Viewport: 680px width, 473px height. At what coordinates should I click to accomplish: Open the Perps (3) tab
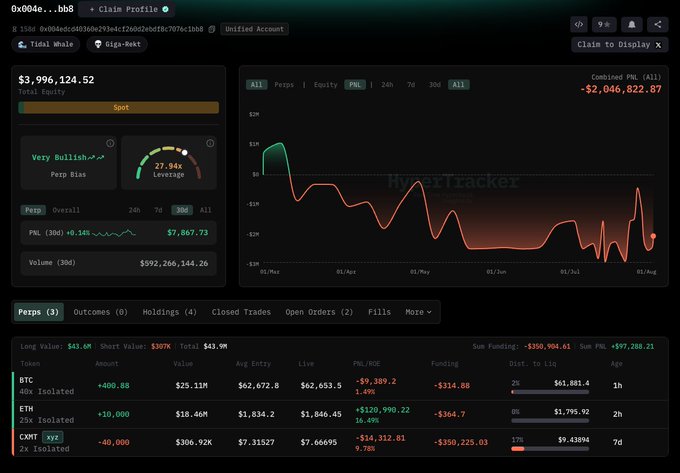pos(39,312)
